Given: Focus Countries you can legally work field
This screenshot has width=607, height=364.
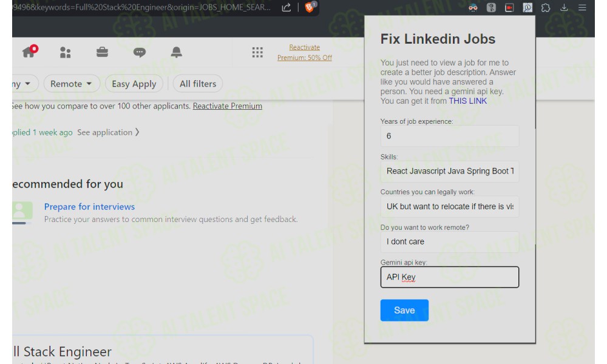Looking at the screenshot, I should coord(449,206).
